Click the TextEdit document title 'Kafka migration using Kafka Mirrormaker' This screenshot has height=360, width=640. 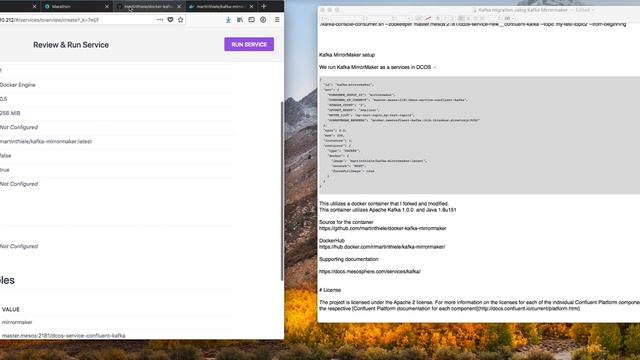pos(523,10)
